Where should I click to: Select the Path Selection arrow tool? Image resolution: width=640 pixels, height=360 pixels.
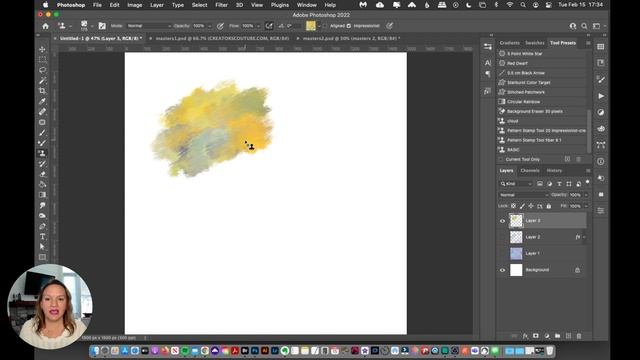(x=42, y=247)
